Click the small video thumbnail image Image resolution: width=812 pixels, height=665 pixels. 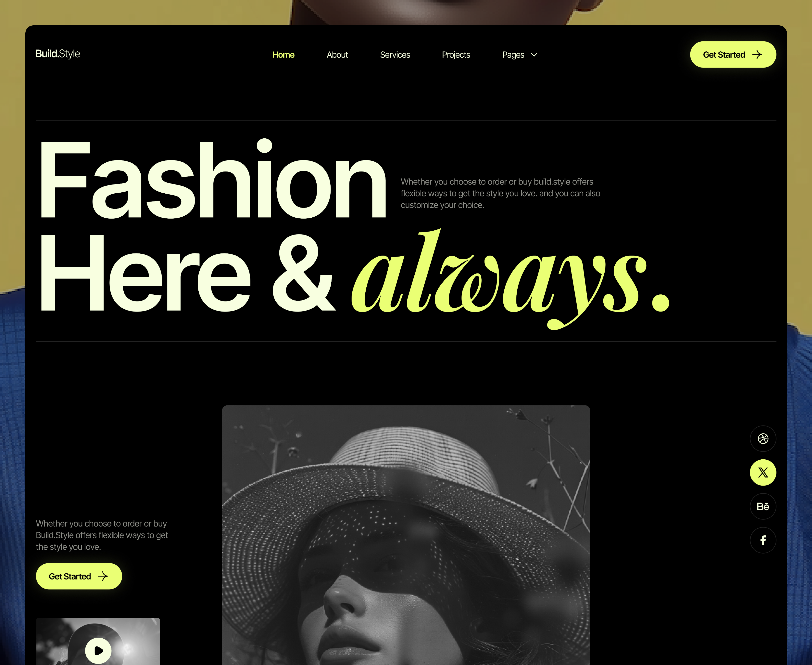click(98, 642)
